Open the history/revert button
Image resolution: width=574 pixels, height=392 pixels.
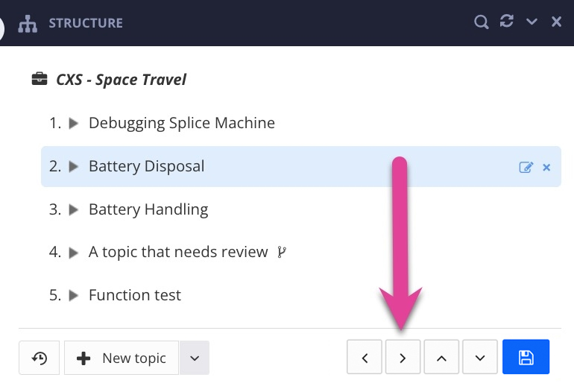click(40, 358)
